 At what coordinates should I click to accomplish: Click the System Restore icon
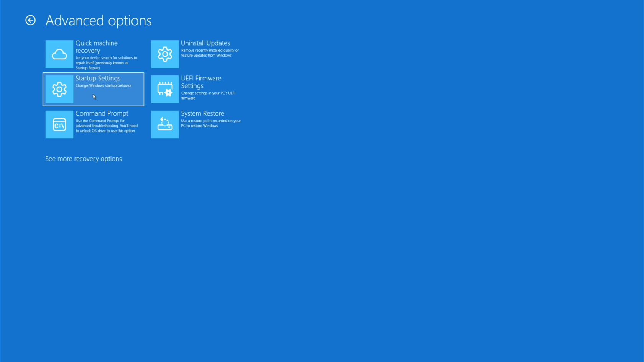pyautogui.click(x=165, y=124)
